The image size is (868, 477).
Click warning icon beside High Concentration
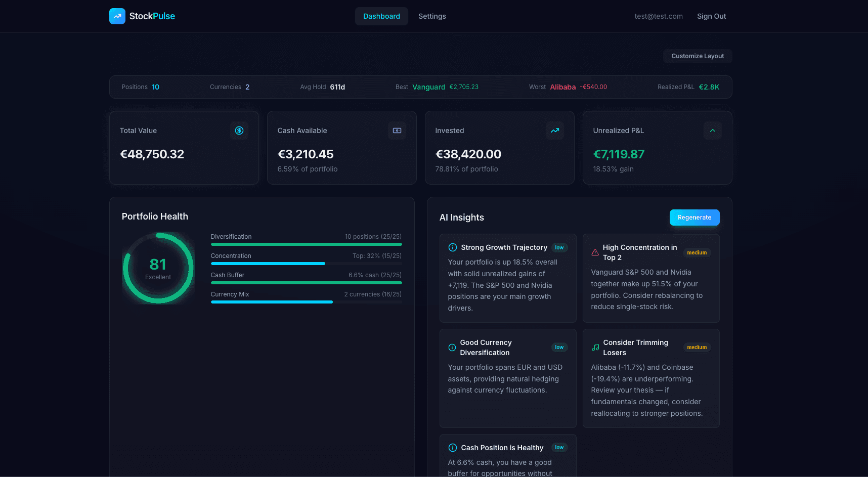[x=595, y=252]
